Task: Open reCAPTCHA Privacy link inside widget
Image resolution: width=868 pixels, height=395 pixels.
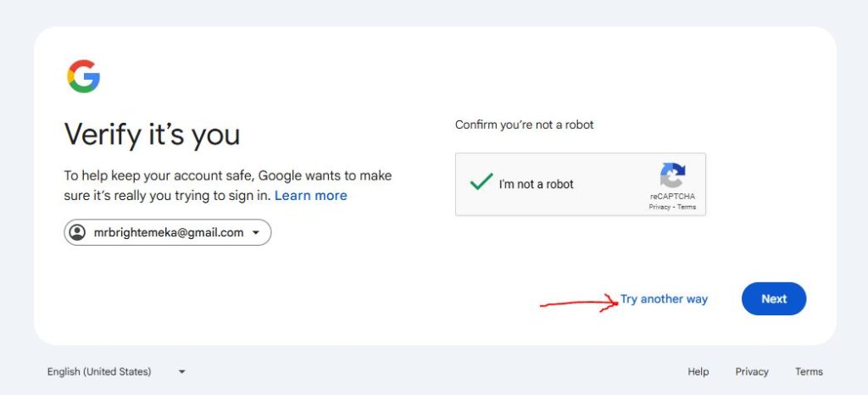Action: [x=659, y=207]
